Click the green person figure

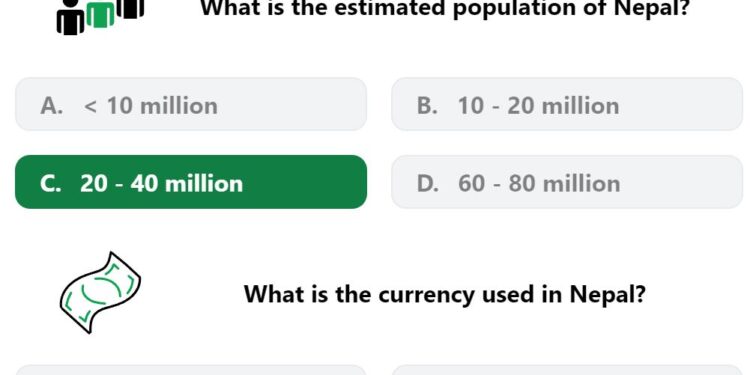coord(100,15)
